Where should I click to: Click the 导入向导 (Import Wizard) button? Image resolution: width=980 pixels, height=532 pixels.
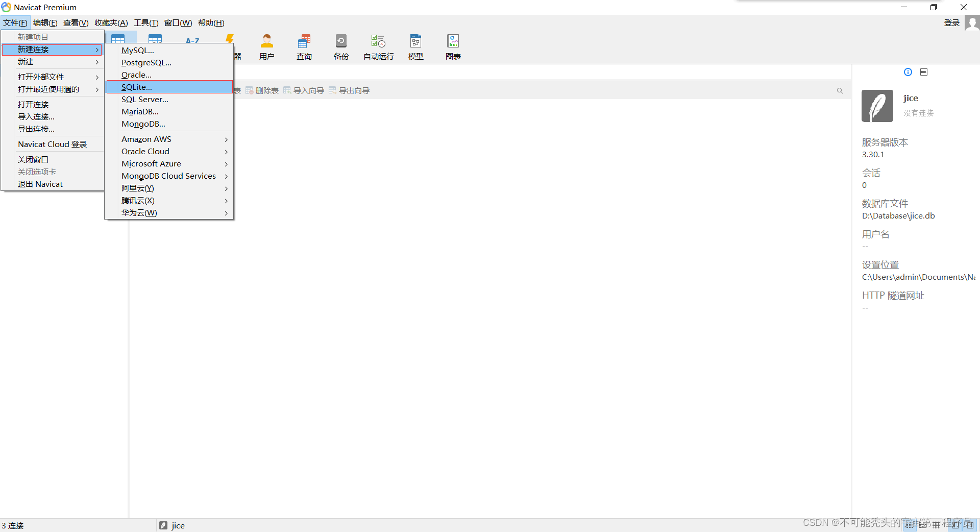pos(304,90)
